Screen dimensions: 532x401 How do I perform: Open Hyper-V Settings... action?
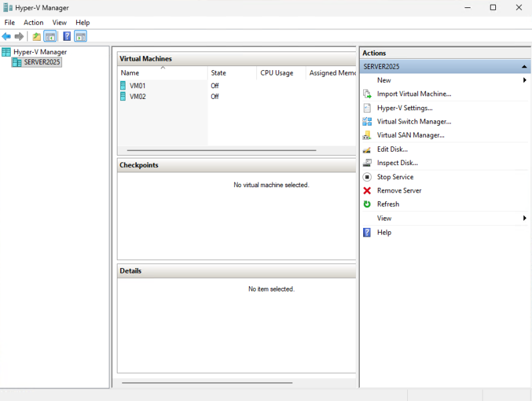coord(405,108)
